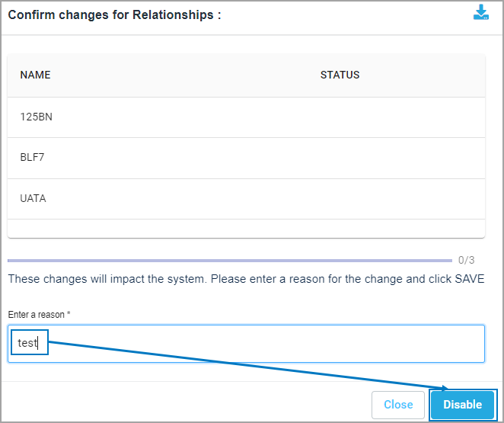The image size is (504, 423).
Task: Click the word SAVE in the instructions
Action: click(x=469, y=279)
